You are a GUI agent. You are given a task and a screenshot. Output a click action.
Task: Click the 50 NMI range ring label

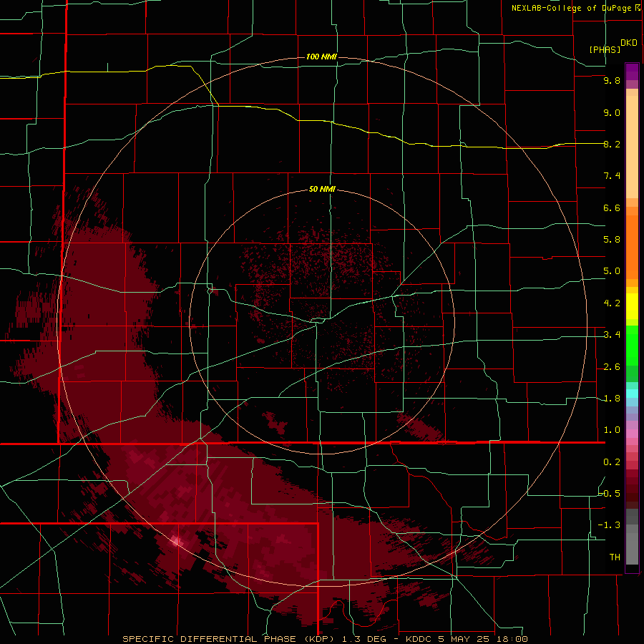pyautogui.click(x=322, y=190)
